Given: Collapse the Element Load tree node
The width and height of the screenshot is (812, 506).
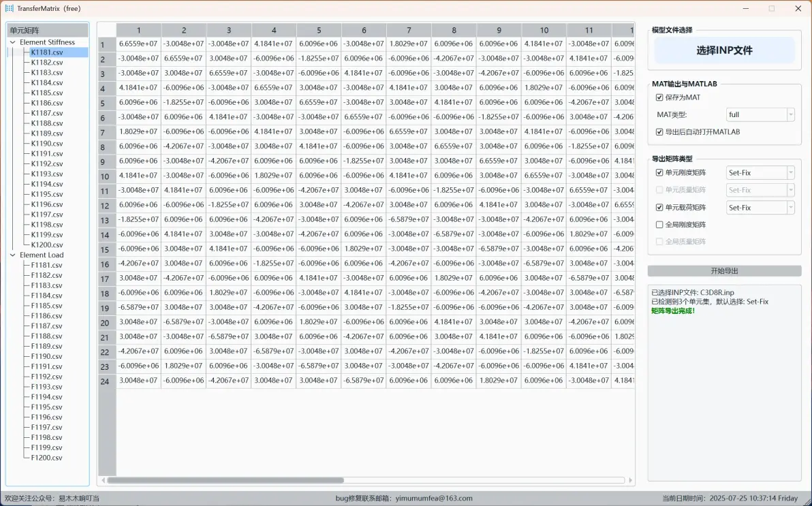Looking at the screenshot, I should [x=13, y=255].
